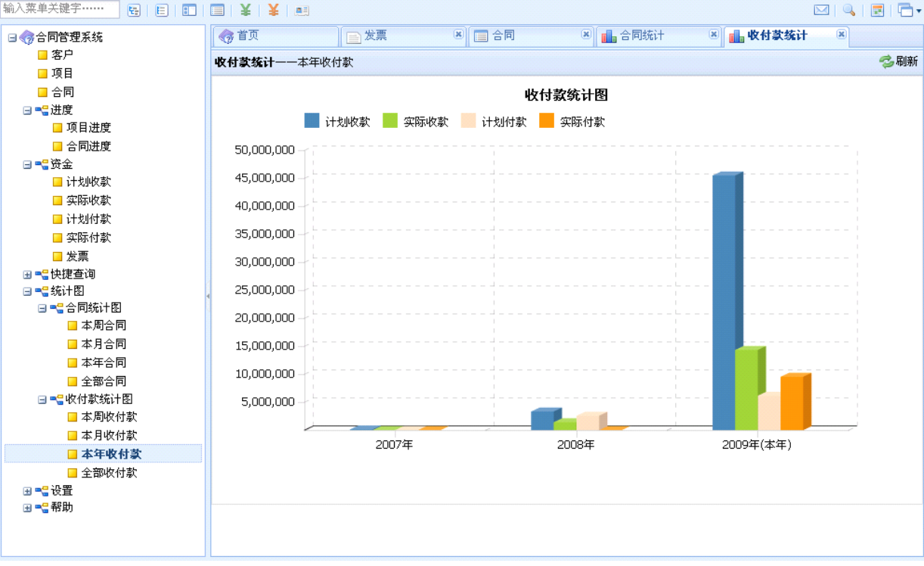The image size is (924, 566).
Task: Collapse the 资金 tree node
Action: tap(27, 164)
